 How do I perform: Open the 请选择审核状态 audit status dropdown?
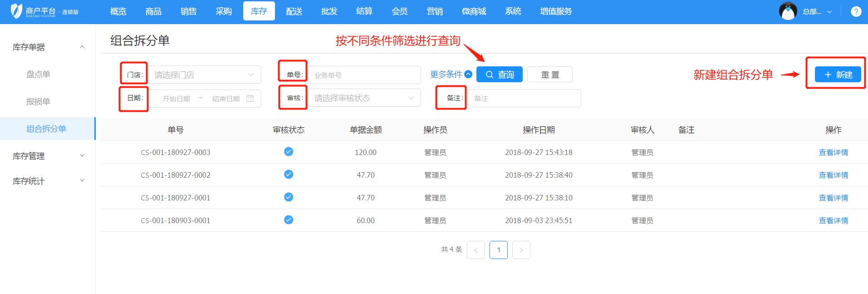pyautogui.click(x=364, y=98)
